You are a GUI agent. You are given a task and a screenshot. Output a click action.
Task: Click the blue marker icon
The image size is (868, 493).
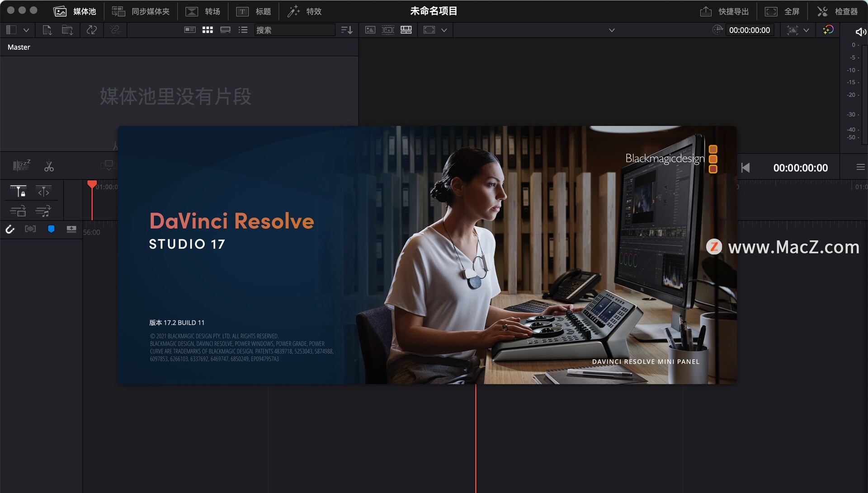pos(51,229)
